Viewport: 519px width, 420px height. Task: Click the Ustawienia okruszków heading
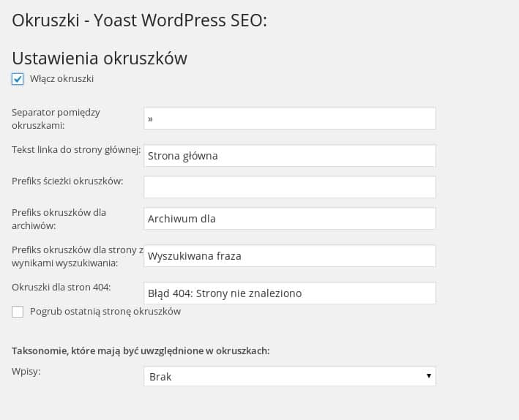[100, 59]
